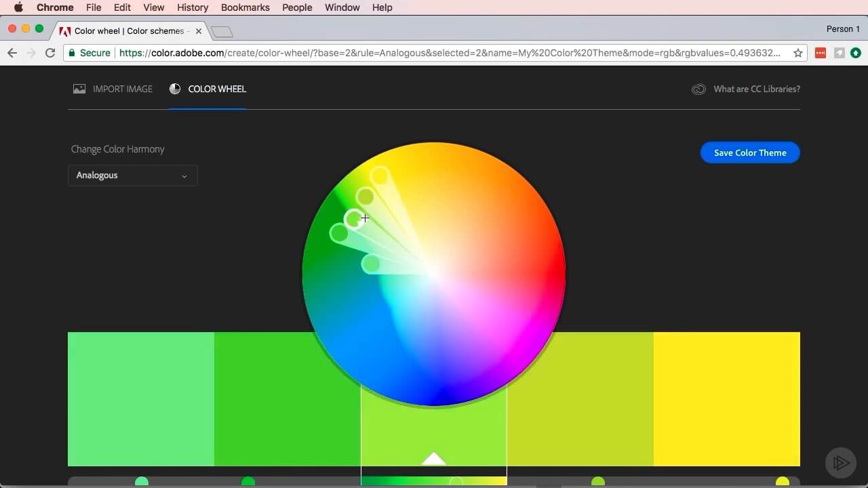Click the Save Color Theme button

pyautogui.click(x=750, y=152)
